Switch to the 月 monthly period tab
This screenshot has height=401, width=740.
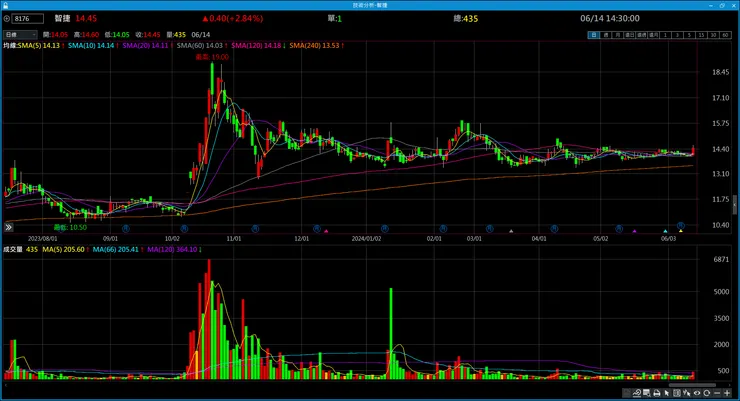[617, 35]
